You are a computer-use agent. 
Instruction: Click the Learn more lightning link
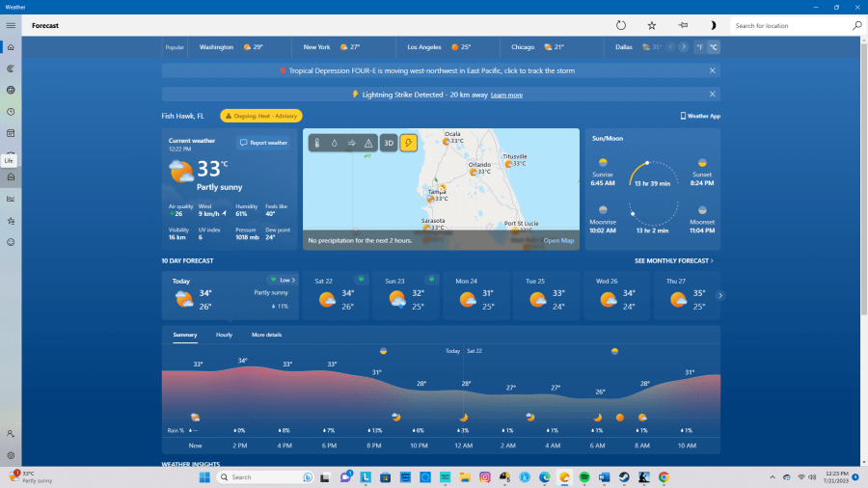tap(506, 95)
